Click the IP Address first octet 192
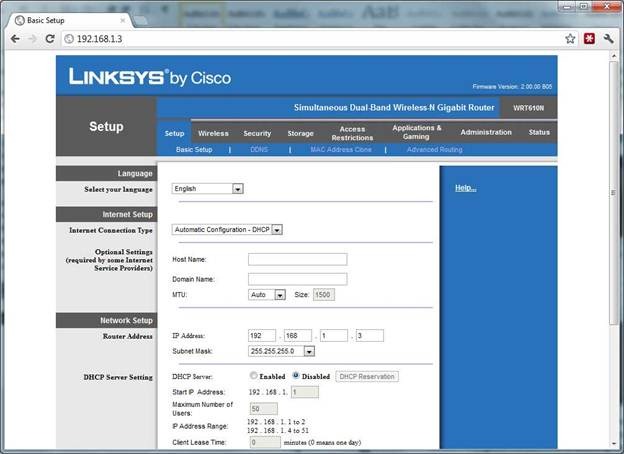This screenshot has height=454, width=624. [262, 335]
